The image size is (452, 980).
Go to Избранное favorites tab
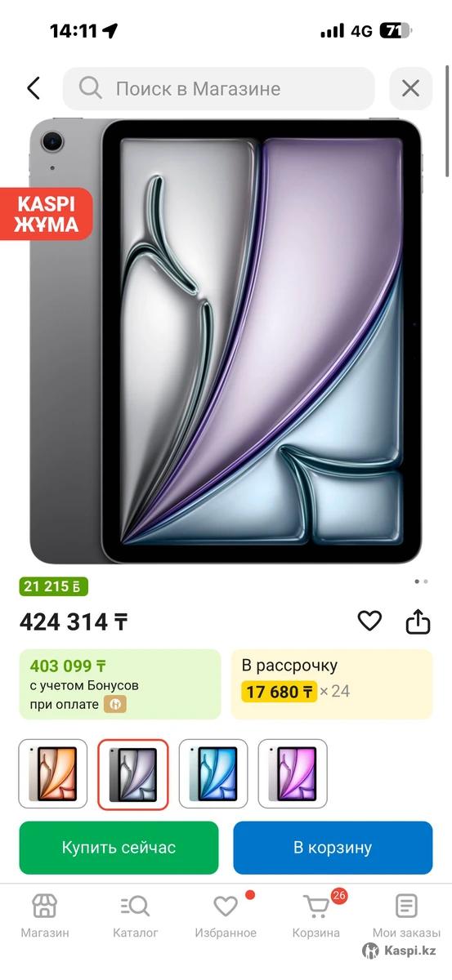tap(226, 915)
